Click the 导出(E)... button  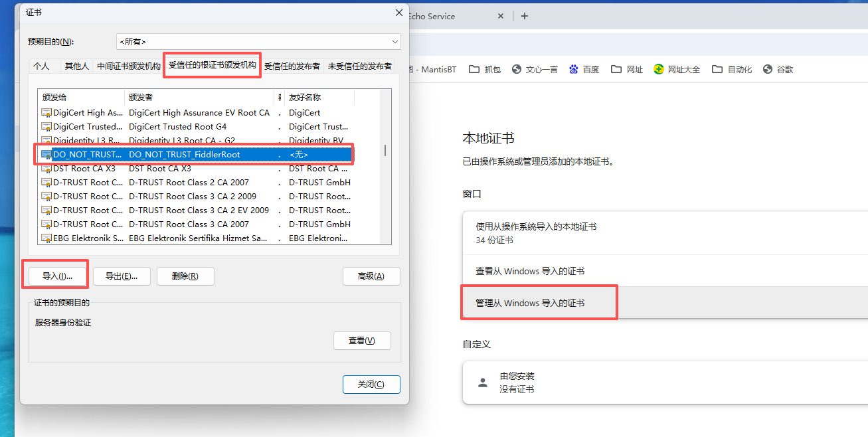pyautogui.click(x=122, y=276)
